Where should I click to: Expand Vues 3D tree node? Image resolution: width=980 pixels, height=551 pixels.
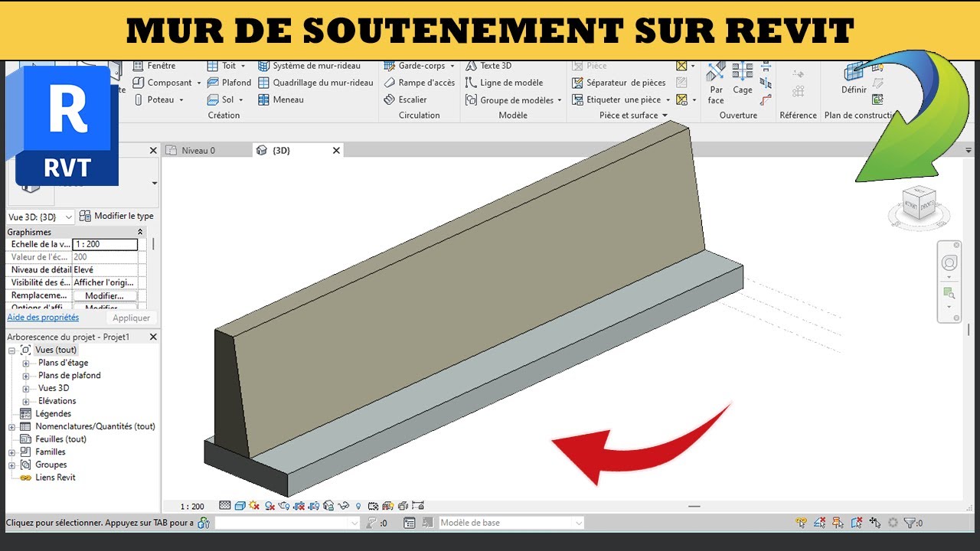tap(26, 388)
